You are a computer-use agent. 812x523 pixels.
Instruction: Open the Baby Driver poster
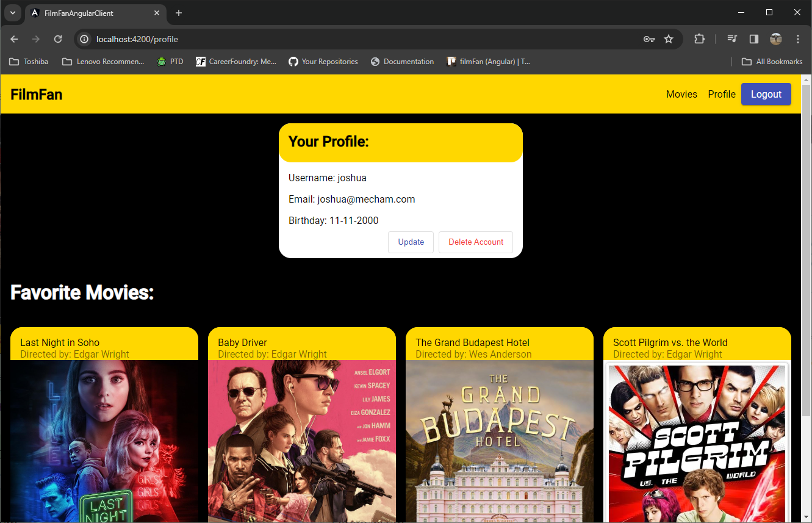[x=302, y=441]
